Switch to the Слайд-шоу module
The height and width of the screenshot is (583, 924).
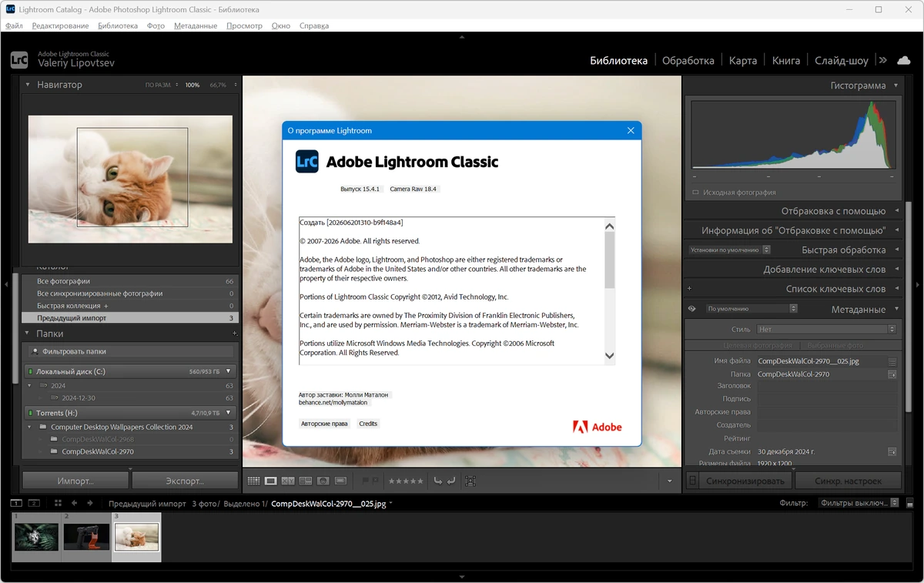pos(842,60)
